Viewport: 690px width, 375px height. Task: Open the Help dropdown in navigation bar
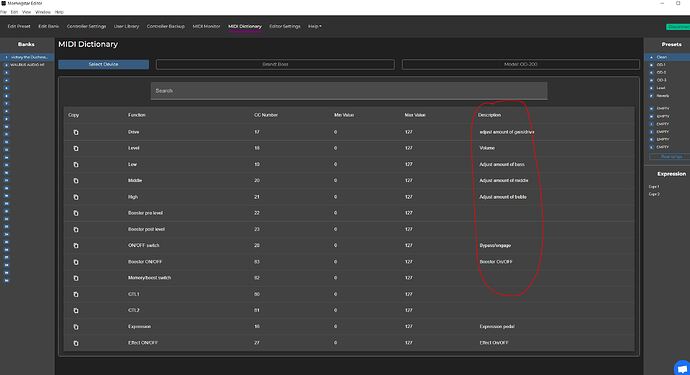coord(315,26)
